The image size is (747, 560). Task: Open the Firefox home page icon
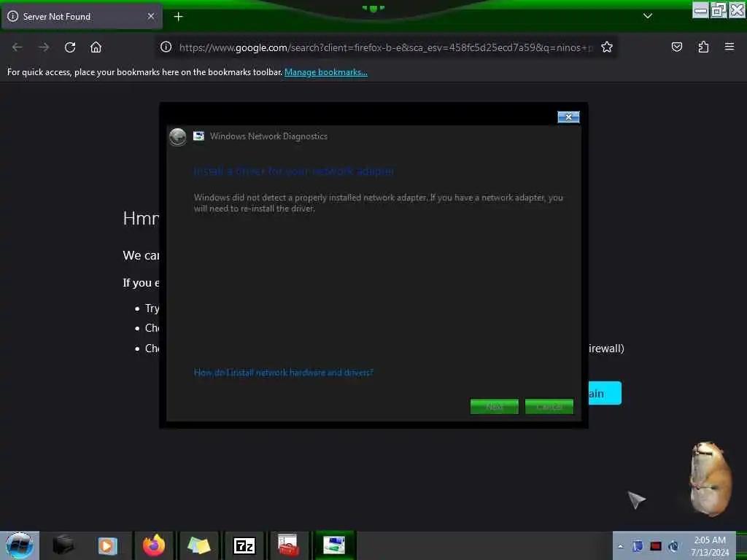96,47
